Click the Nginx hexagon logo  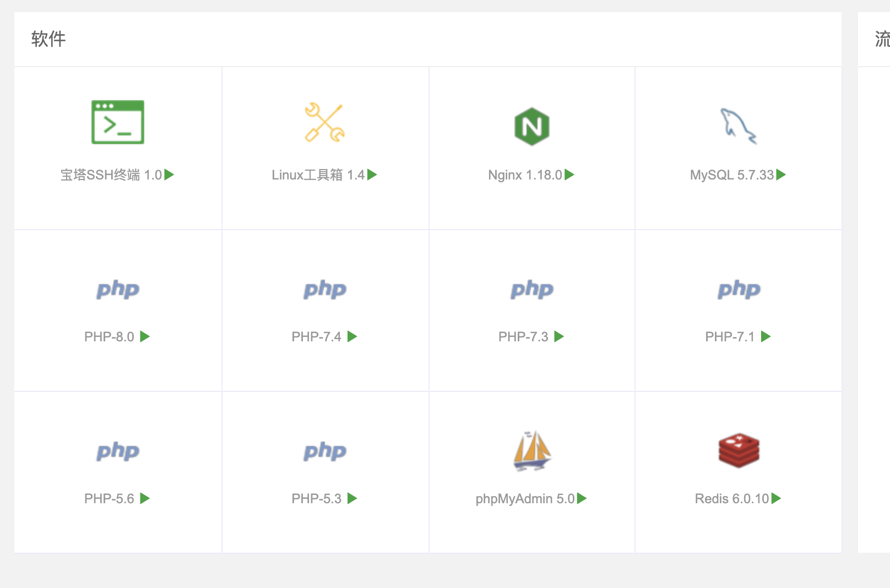pos(531,127)
